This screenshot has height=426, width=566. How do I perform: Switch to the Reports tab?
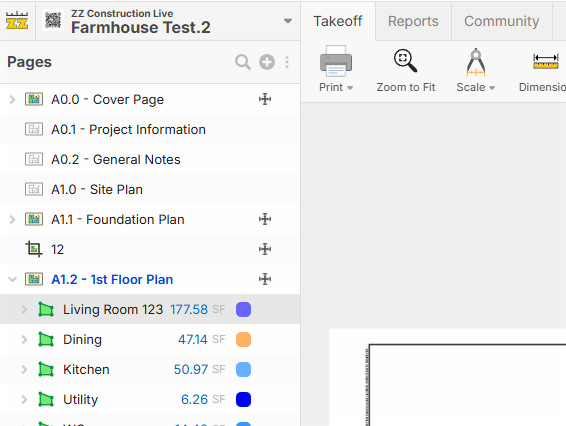click(413, 21)
